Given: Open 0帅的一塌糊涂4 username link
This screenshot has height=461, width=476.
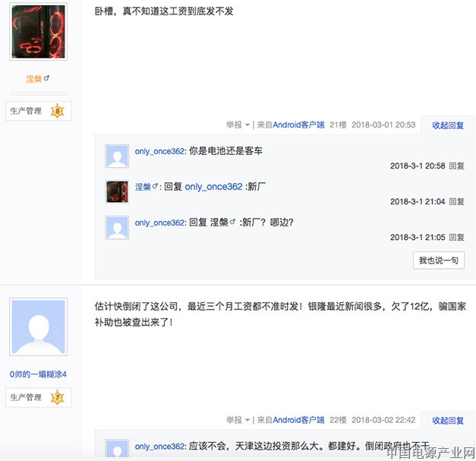Looking at the screenshot, I should click(x=38, y=374).
